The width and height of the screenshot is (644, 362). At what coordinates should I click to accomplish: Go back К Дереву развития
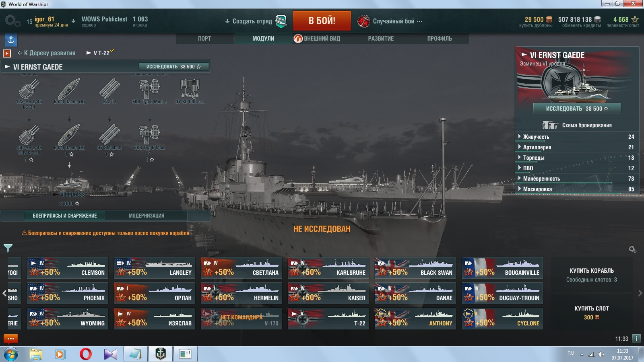(x=46, y=53)
